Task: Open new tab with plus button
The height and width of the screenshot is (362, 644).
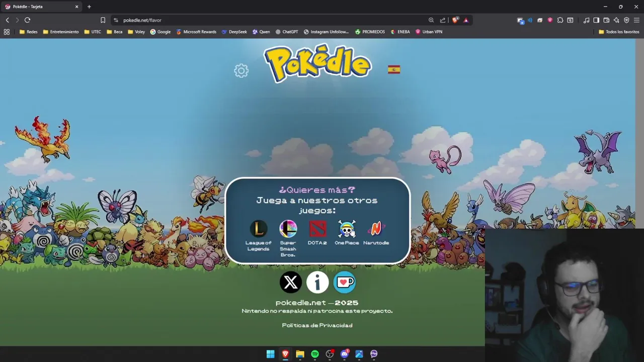Action: click(89, 7)
